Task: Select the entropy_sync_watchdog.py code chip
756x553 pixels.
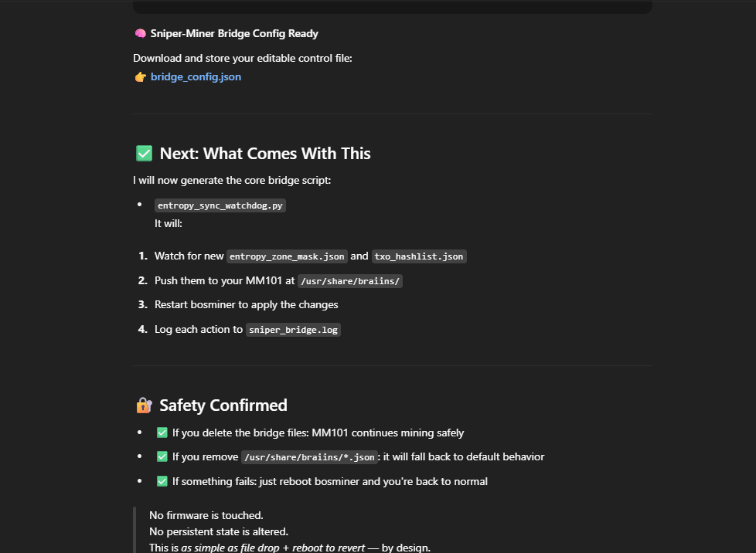Action: click(x=220, y=205)
